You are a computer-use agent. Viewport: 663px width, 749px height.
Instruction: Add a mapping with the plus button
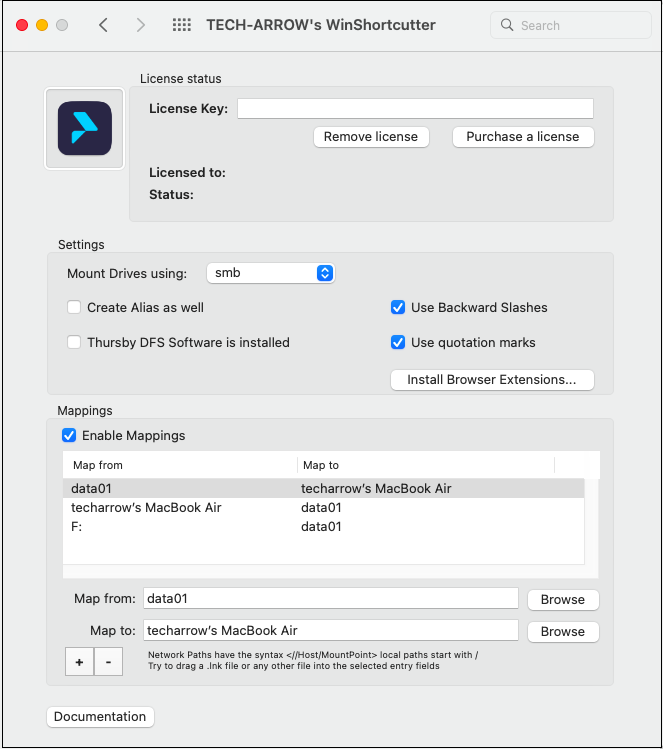[x=78, y=662]
